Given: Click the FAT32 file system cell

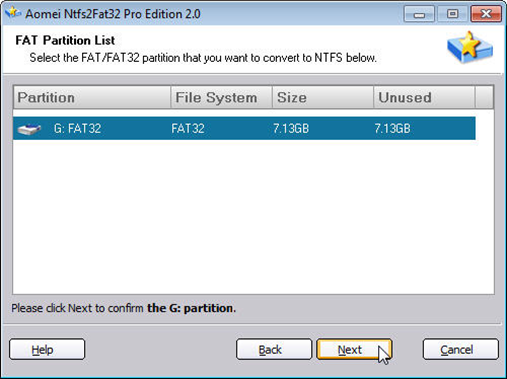Looking at the screenshot, I should tap(188, 128).
